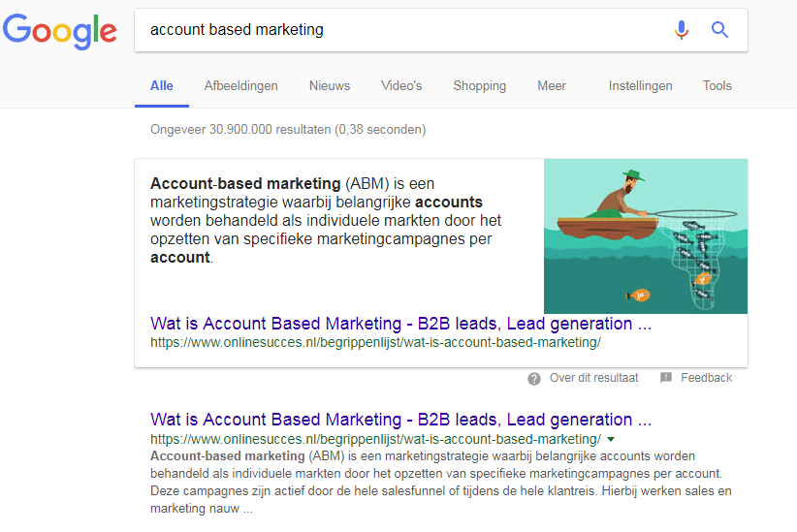Start voice search with microphone icon

coord(681,30)
